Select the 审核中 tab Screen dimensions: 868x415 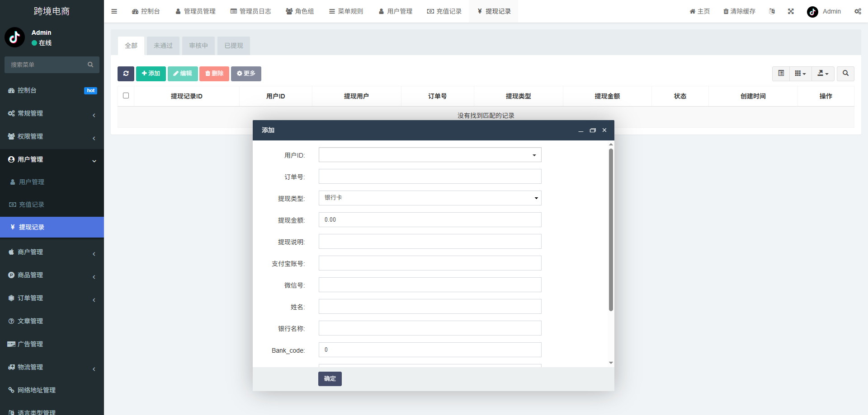click(198, 46)
